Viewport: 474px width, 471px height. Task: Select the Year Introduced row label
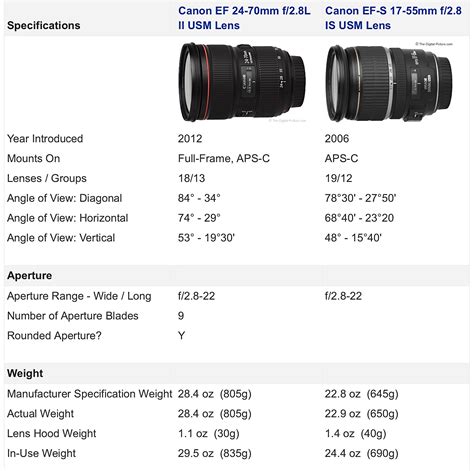click(x=45, y=139)
